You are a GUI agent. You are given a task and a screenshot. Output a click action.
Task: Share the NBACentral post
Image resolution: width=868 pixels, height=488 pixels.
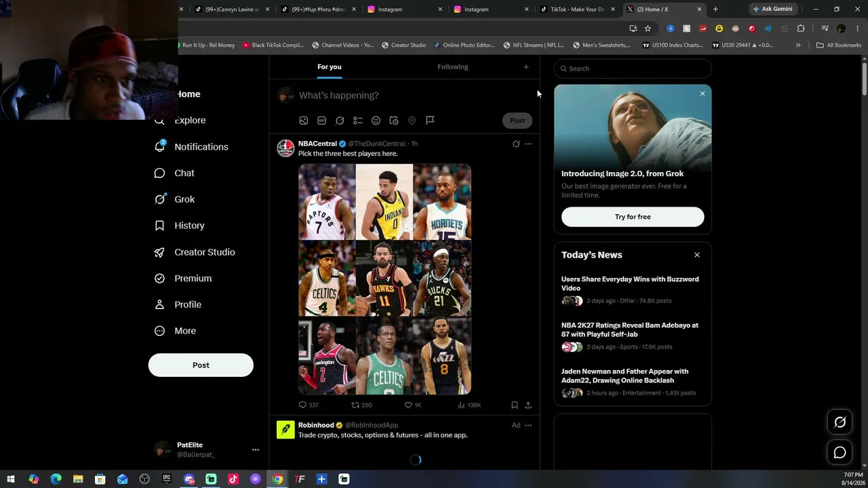click(528, 405)
